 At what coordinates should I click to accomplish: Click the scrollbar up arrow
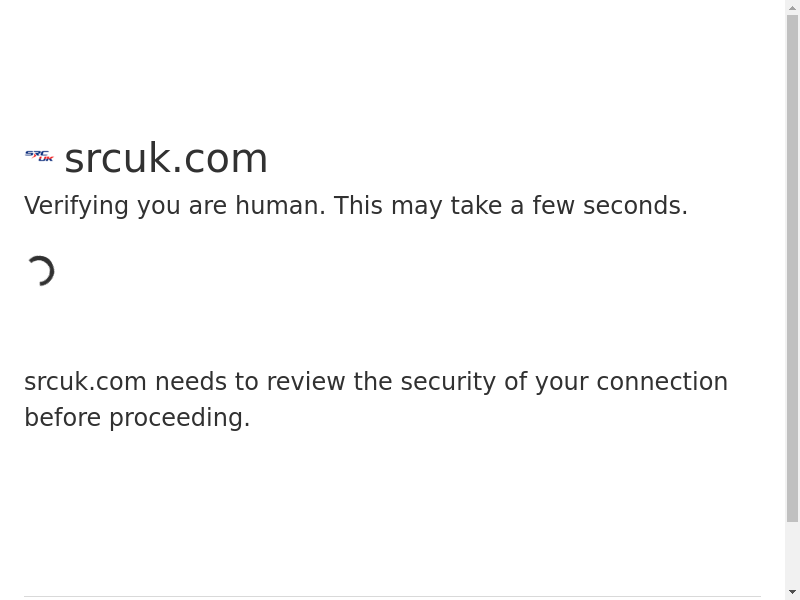tap(792, 8)
